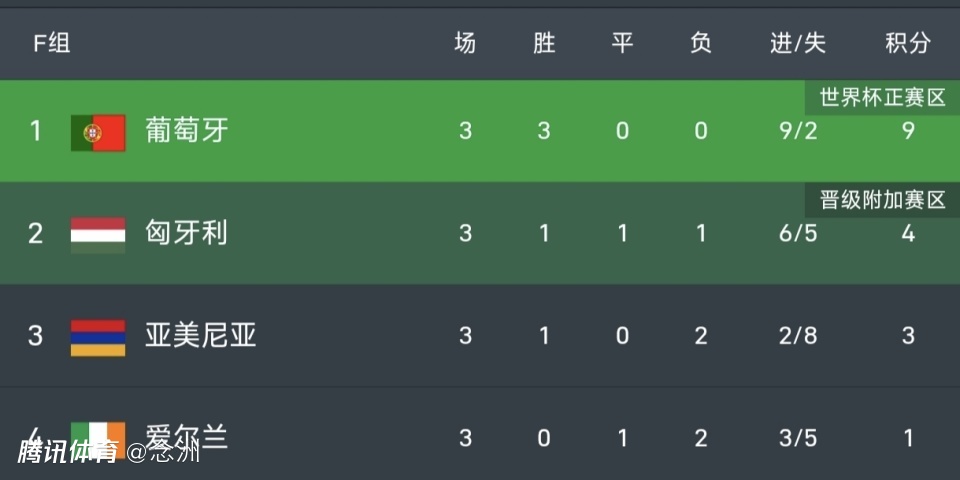Click the 腾讯体育 watermark text
Viewport: 960px width, 480px height.
pos(66,453)
